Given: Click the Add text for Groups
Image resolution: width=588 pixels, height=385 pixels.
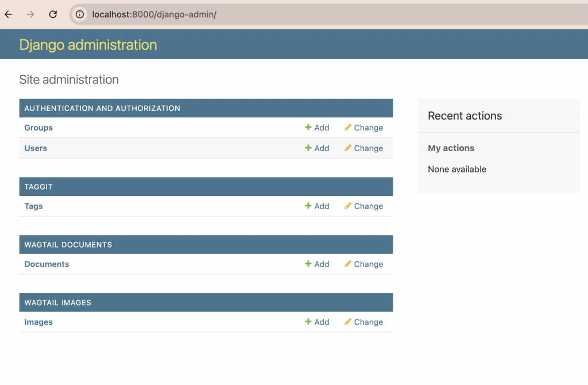Looking at the screenshot, I should point(322,128).
